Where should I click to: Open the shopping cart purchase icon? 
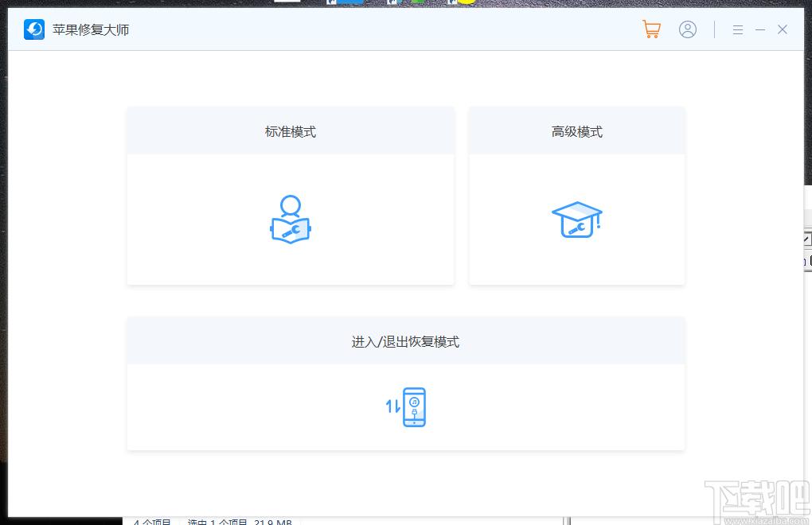(x=651, y=29)
